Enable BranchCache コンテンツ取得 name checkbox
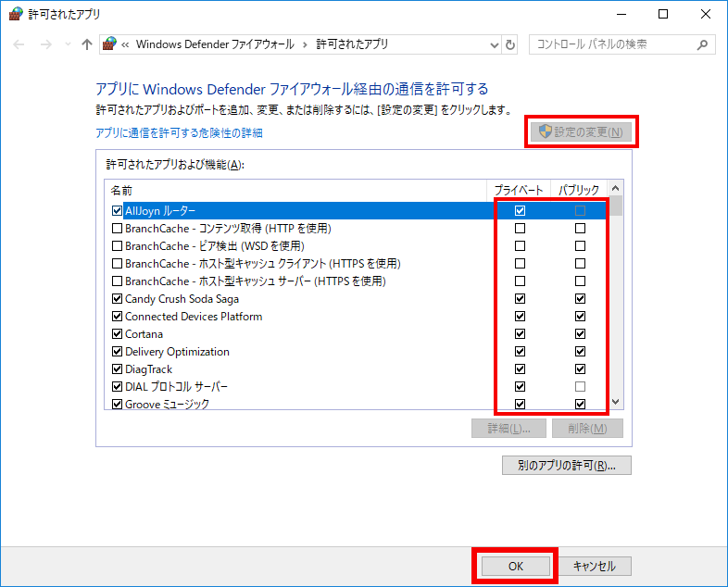 click(x=117, y=229)
